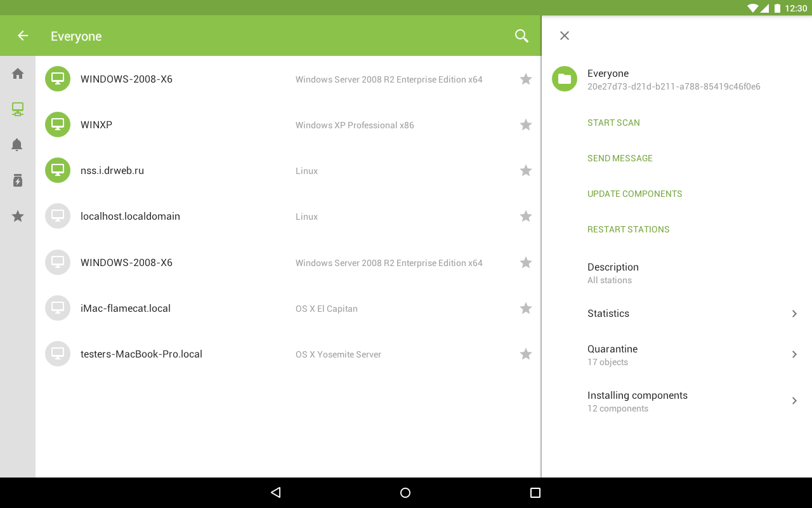Image resolution: width=812 pixels, height=508 pixels.
Task: Click SEND MESSAGE in the details panel
Action: tap(620, 158)
